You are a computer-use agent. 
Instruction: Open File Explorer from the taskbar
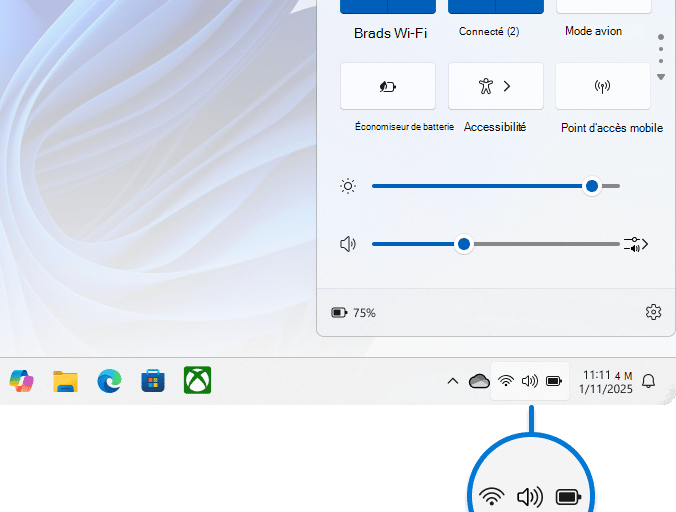[66, 381]
